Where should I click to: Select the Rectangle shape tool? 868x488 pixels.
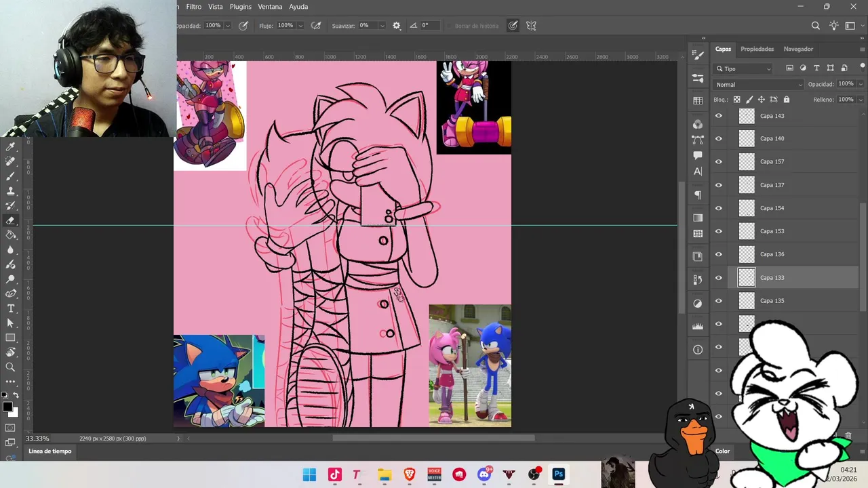pyautogui.click(x=11, y=338)
